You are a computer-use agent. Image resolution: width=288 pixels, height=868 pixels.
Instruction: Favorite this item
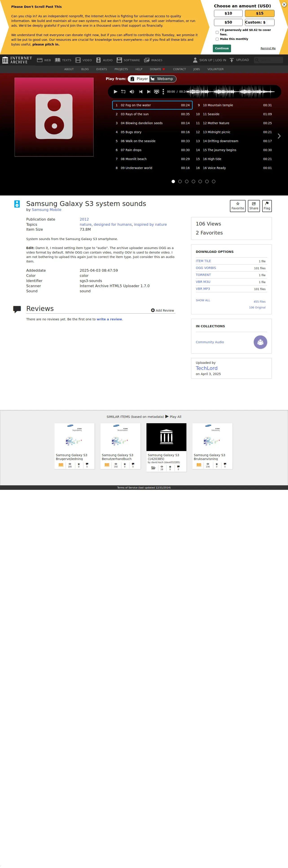[x=238, y=206]
